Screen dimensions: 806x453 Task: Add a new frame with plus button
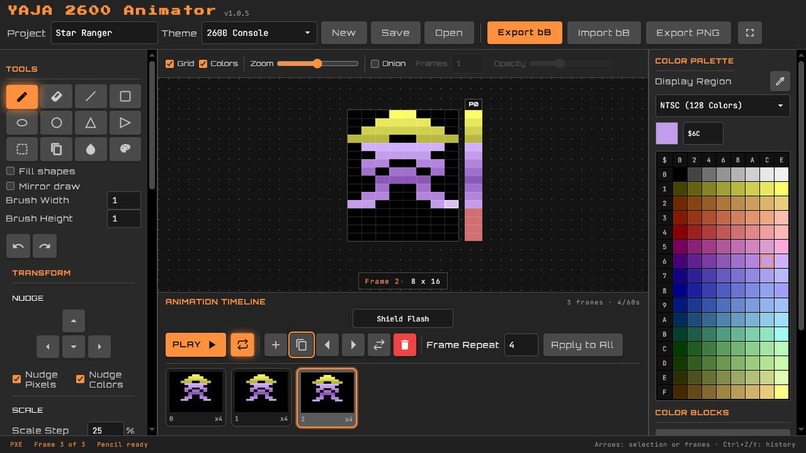(x=276, y=345)
